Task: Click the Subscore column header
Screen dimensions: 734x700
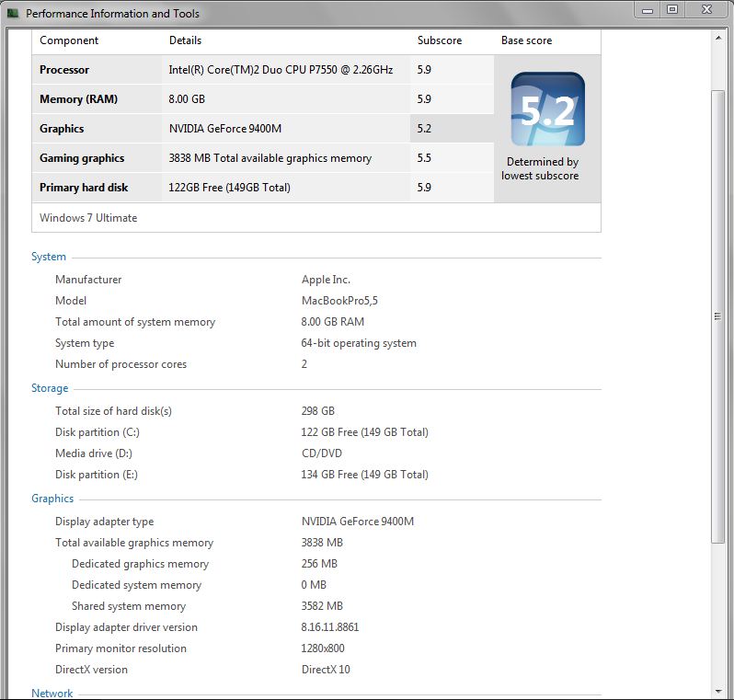Action: click(440, 40)
